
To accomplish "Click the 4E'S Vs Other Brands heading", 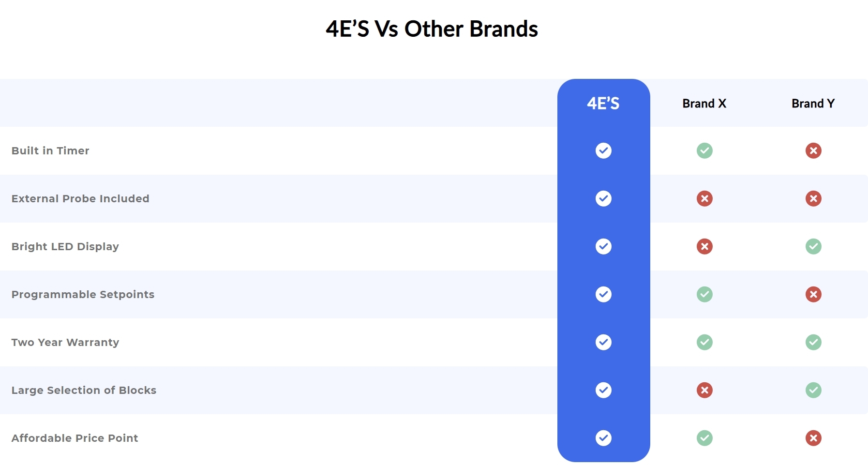I will [x=432, y=29].
